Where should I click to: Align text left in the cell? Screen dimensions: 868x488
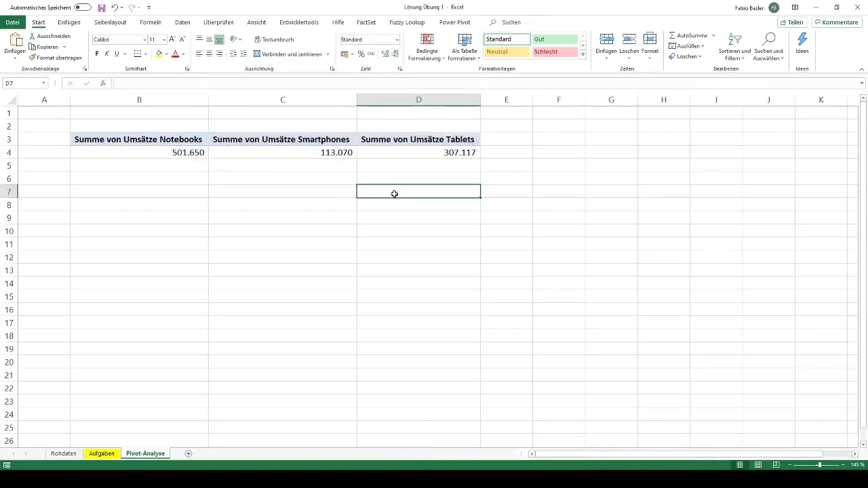pos(199,54)
